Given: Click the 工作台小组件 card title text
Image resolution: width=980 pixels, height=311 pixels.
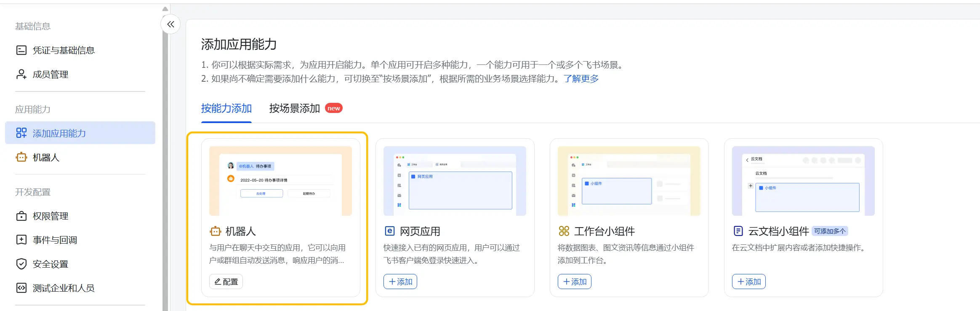Looking at the screenshot, I should coord(605,231).
